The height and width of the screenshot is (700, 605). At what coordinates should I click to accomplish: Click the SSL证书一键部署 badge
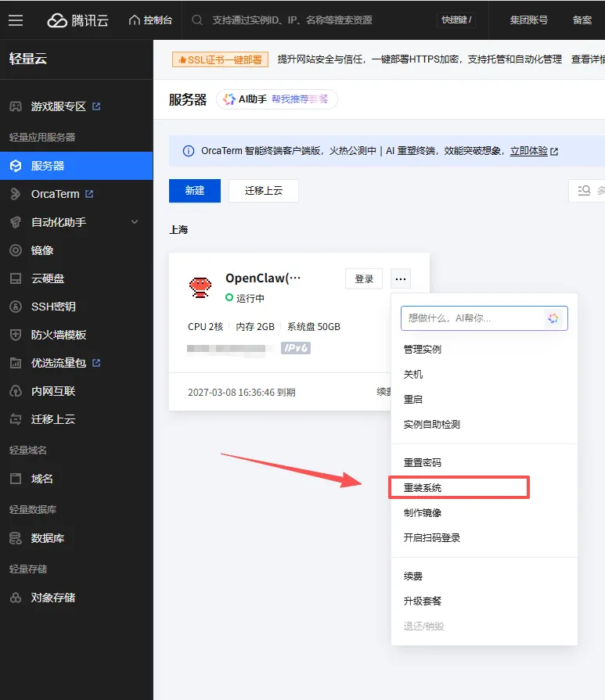tap(220, 59)
